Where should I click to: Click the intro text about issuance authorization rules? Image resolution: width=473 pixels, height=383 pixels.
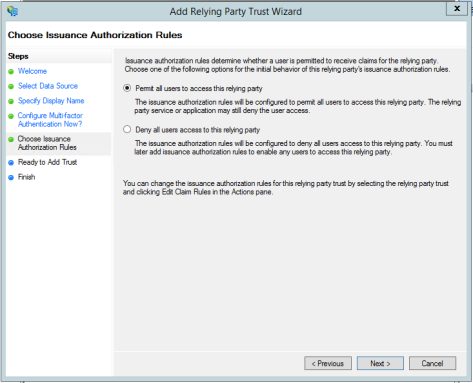click(x=287, y=65)
